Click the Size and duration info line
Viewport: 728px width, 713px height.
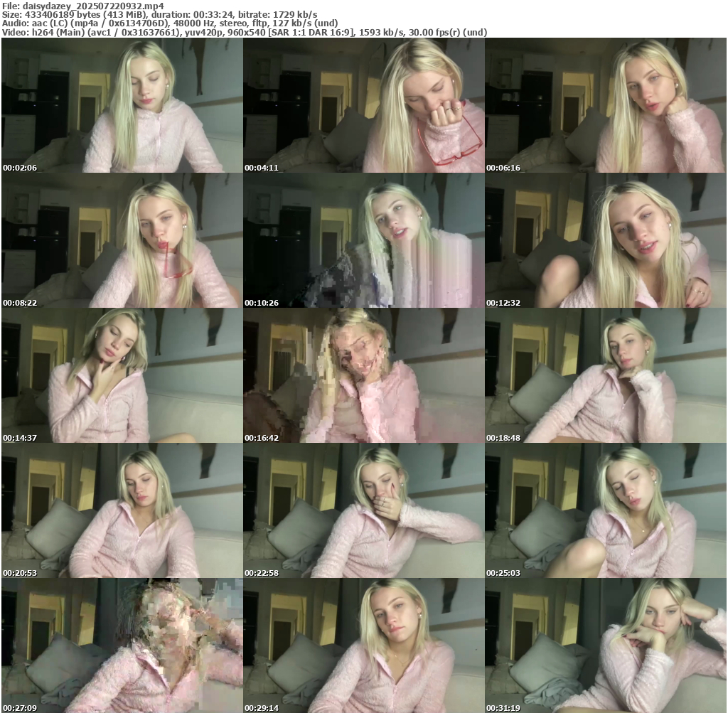tap(160, 14)
